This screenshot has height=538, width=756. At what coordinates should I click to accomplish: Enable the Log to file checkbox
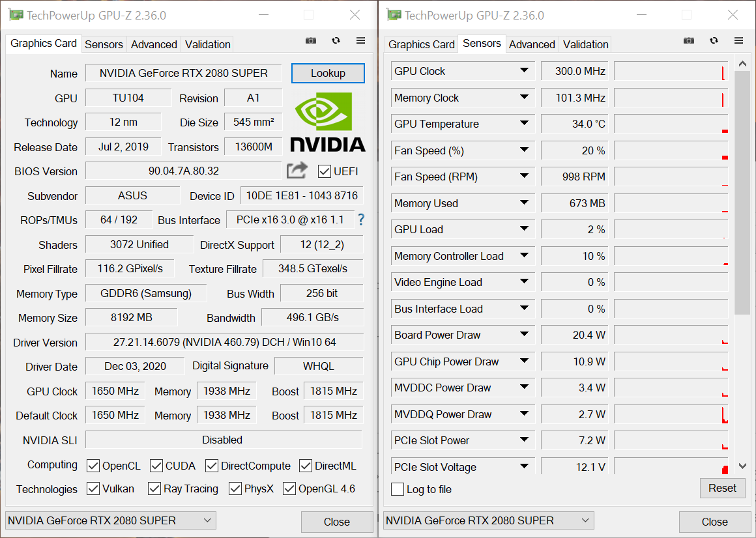tap(398, 489)
